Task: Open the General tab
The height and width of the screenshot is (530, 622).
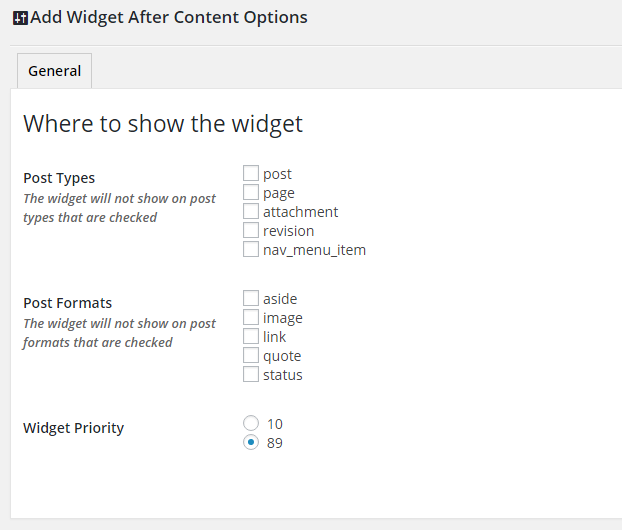Action: tap(55, 71)
